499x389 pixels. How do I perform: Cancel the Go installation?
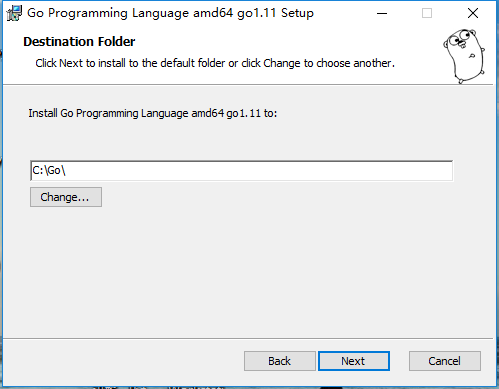445,361
